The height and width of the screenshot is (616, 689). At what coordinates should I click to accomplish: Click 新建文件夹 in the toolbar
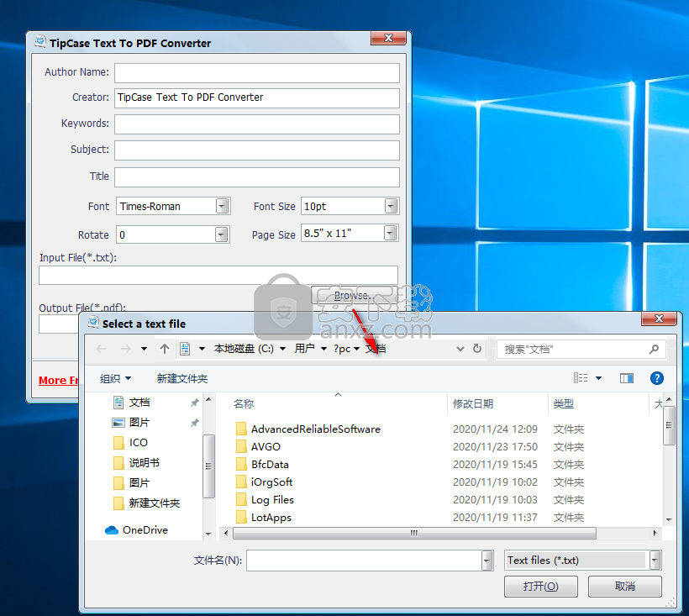coord(182,378)
